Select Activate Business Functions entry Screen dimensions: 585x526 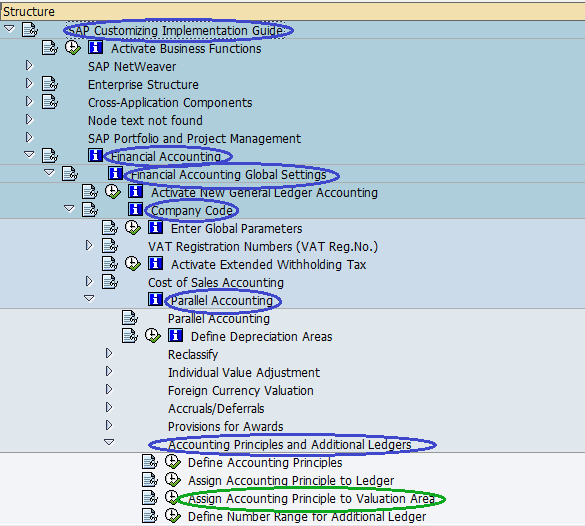pos(186,49)
